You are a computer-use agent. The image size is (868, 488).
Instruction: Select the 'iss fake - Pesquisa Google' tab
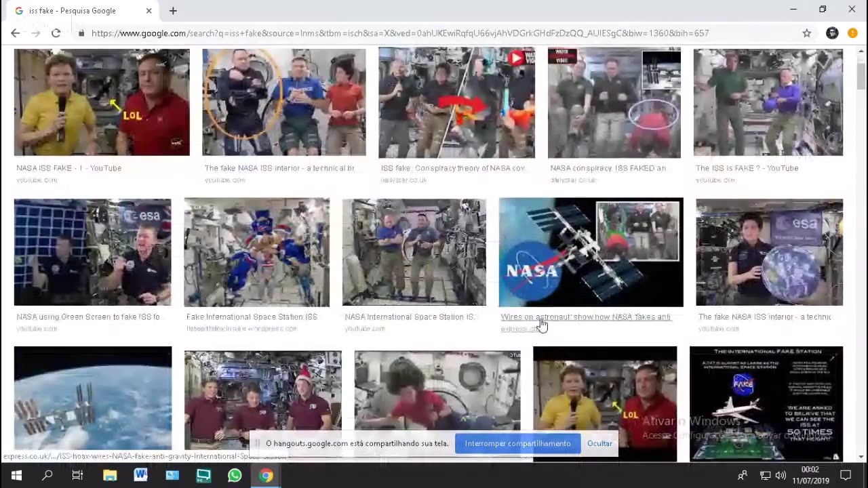click(x=81, y=11)
